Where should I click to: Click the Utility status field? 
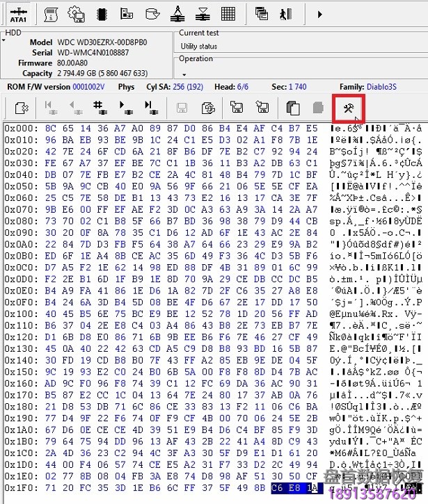(x=199, y=47)
